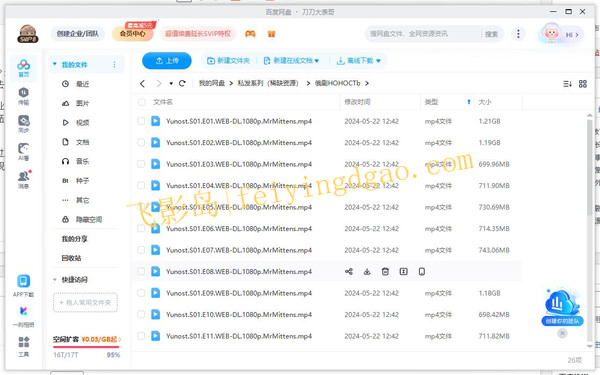600x375 pixels.
Task: Click the sort order icon at top right
Action: pos(567,84)
